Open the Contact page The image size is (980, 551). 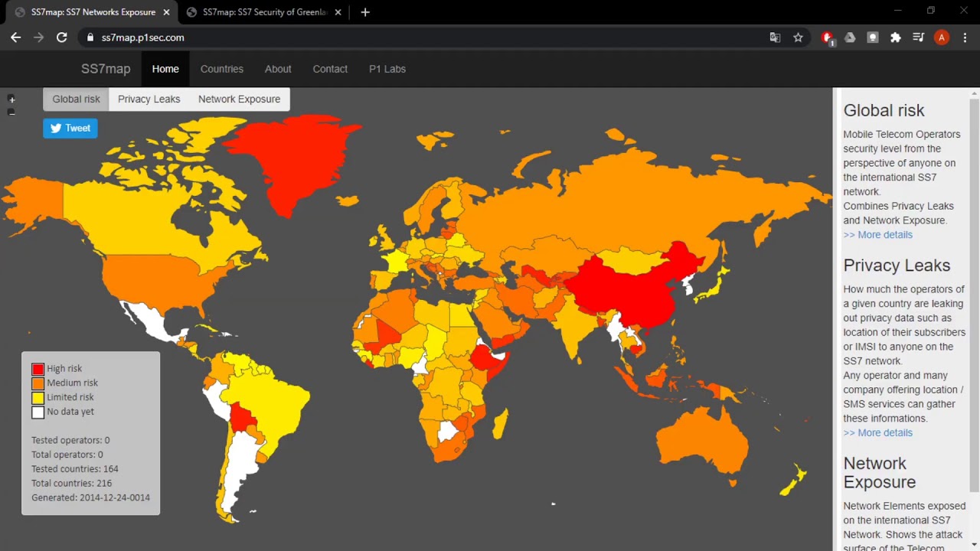[330, 69]
